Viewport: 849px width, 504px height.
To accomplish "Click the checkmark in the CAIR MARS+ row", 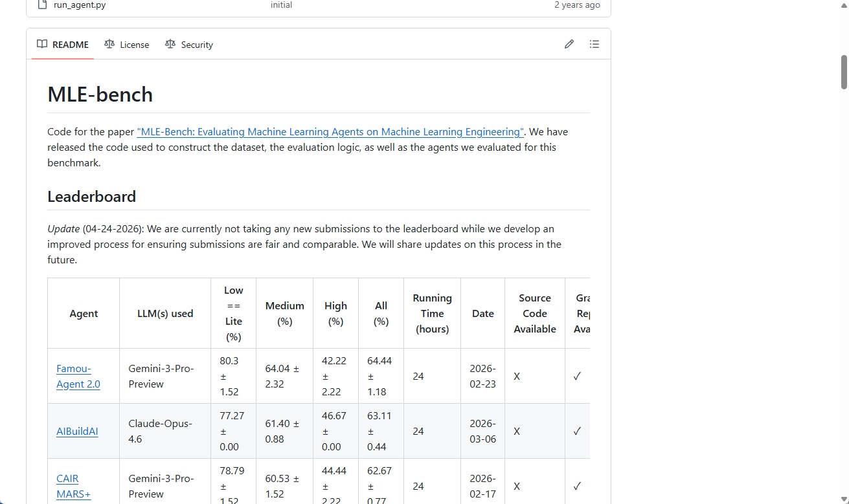I will click(577, 487).
